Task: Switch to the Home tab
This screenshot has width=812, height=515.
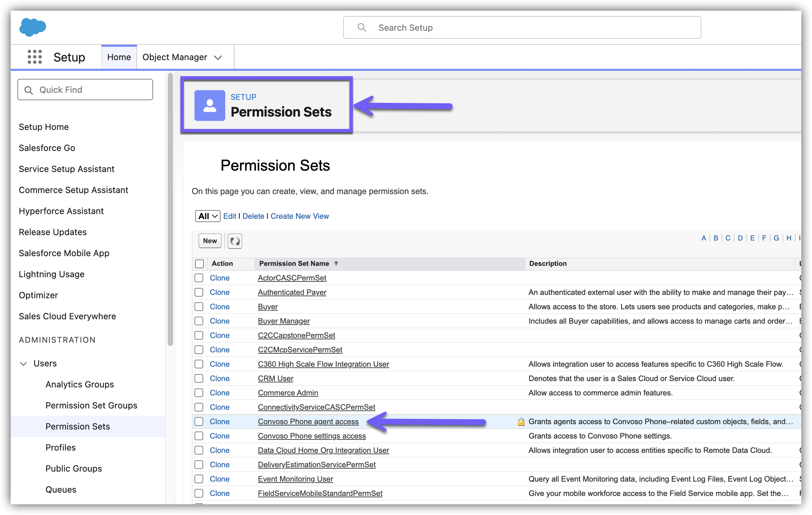Action: tap(119, 57)
